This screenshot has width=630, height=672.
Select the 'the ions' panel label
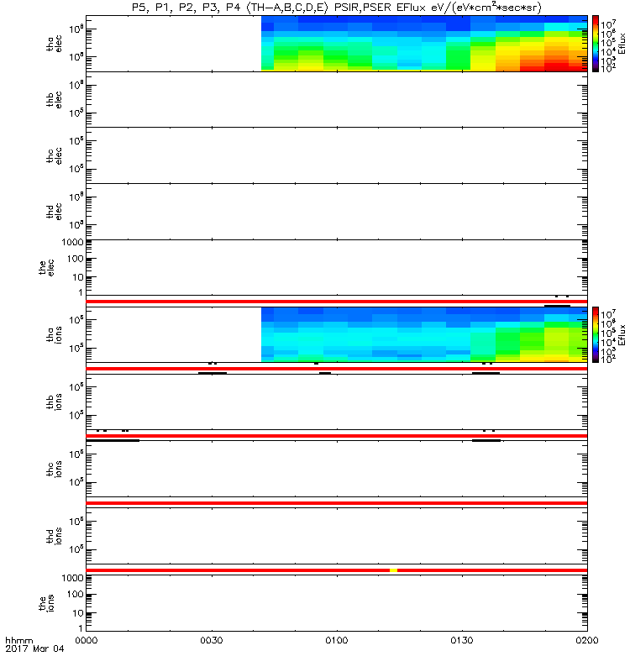(46, 603)
